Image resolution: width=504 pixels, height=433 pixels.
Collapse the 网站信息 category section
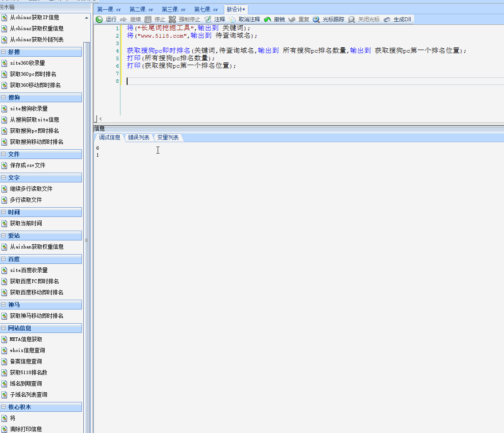[4, 328]
